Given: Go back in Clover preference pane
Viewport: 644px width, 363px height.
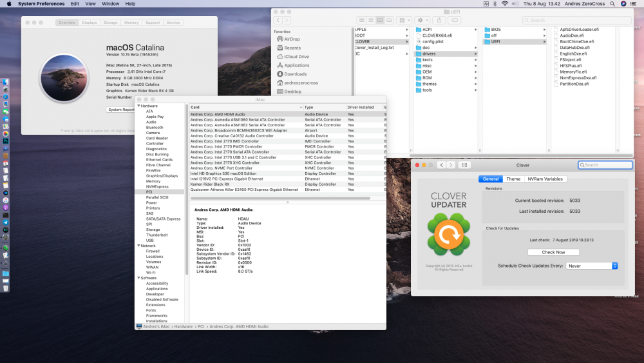Looking at the screenshot, I should click(x=442, y=165).
